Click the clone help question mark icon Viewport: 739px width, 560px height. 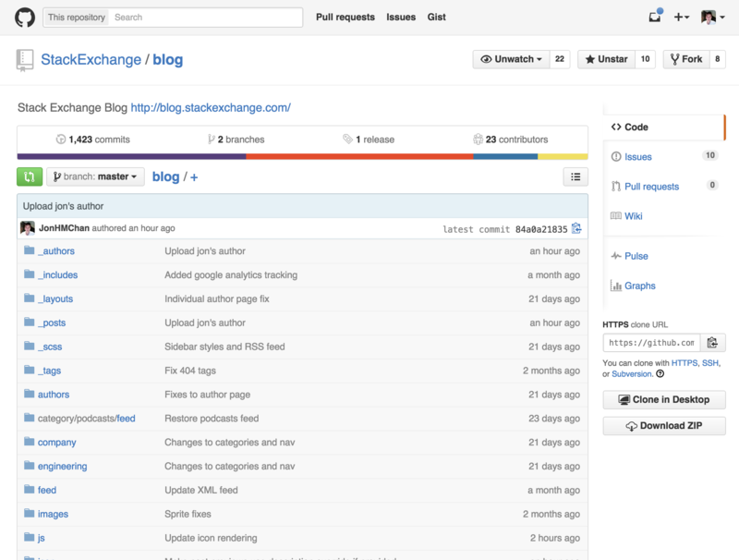tap(660, 374)
